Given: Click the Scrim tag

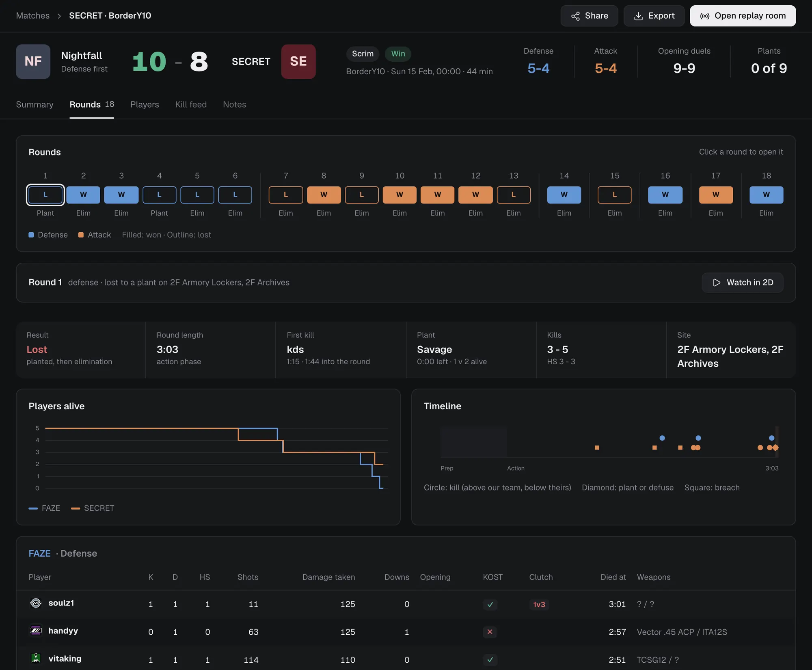Looking at the screenshot, I should [363, 54].
